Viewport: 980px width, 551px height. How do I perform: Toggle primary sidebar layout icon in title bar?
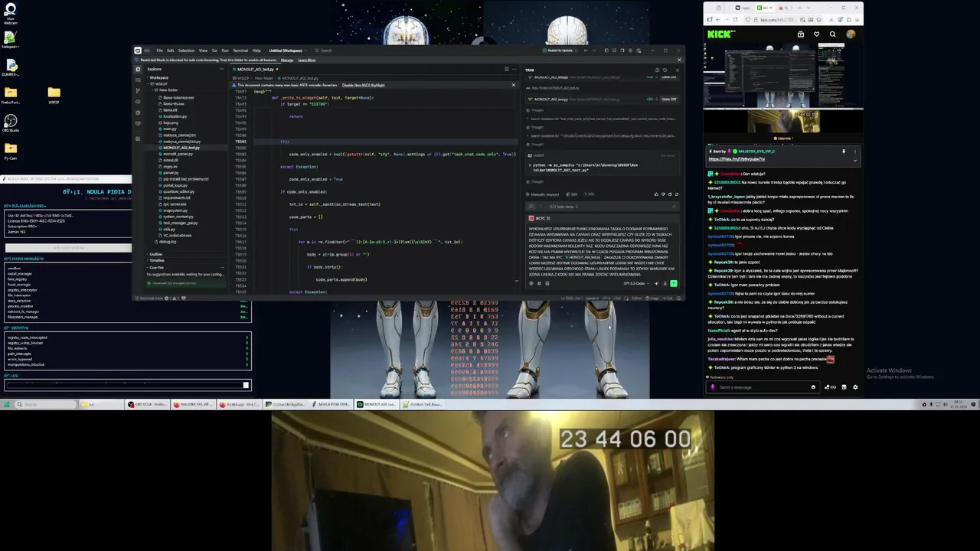[606, 51]
